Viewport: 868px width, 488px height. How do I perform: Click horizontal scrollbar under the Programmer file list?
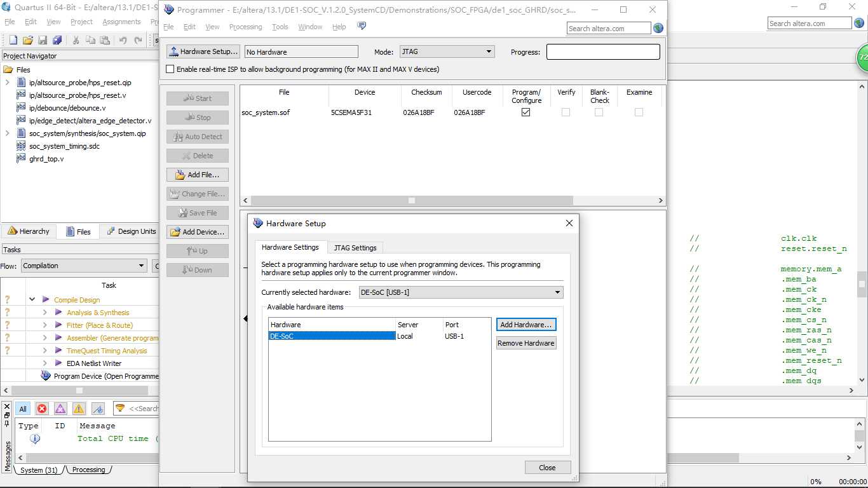(452, 200)
